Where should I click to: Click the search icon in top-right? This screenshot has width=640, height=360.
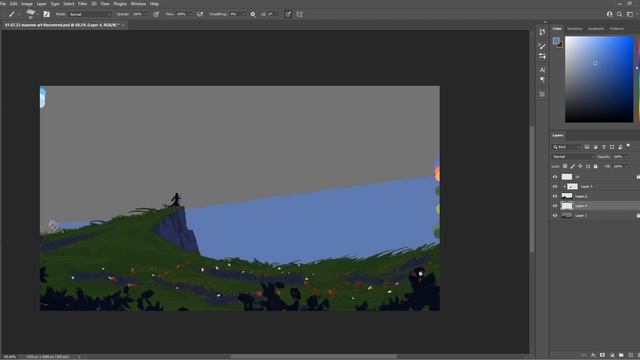coord(620,14)
